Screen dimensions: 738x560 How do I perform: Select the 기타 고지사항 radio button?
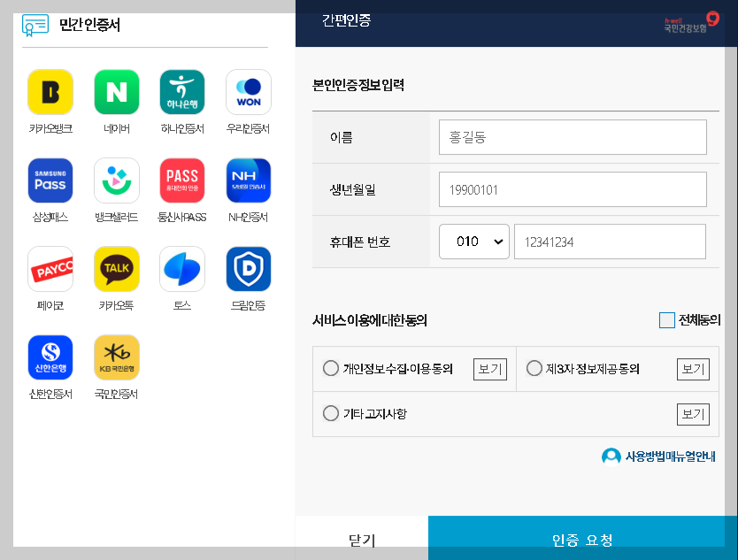331,414
